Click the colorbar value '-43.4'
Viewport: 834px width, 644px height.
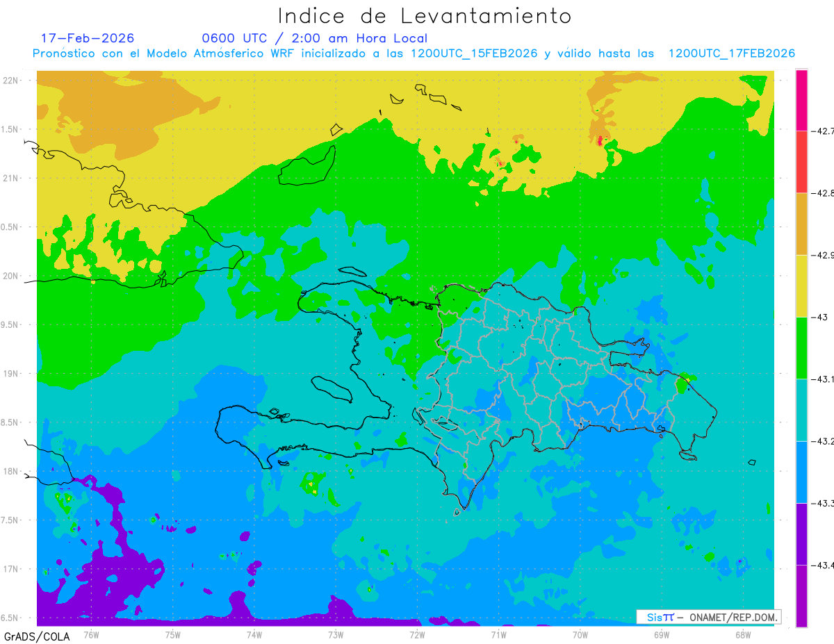[x=822, y=565]
